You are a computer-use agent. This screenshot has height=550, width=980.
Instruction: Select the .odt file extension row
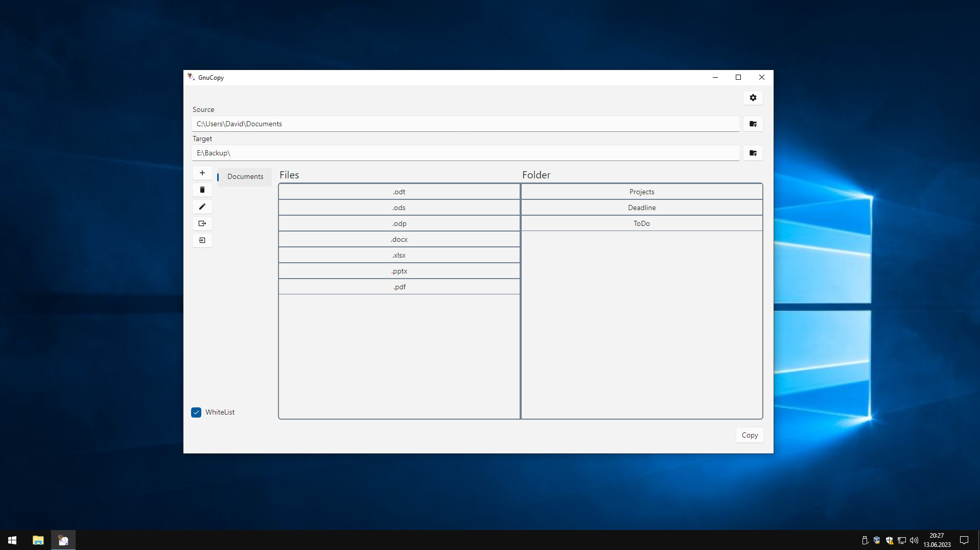399,192
